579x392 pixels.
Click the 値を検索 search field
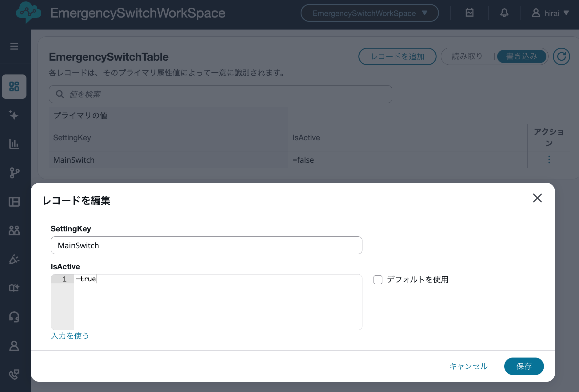(220, 94)
